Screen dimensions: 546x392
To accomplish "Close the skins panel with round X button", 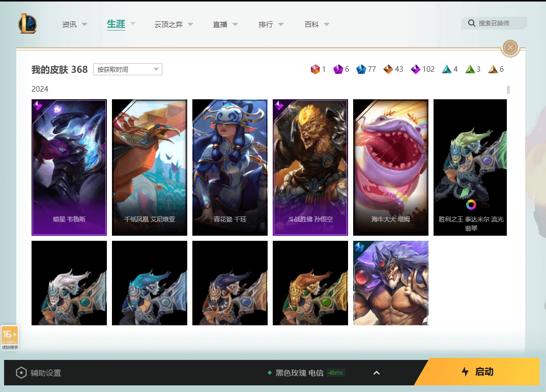I will click(x=510, y=48).
